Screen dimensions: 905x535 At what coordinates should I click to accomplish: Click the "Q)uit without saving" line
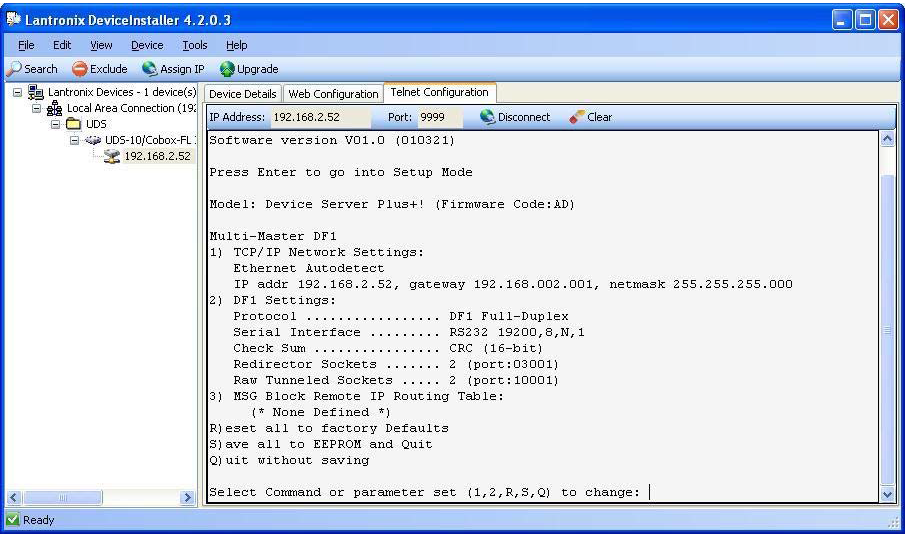[x=289, y=461]
